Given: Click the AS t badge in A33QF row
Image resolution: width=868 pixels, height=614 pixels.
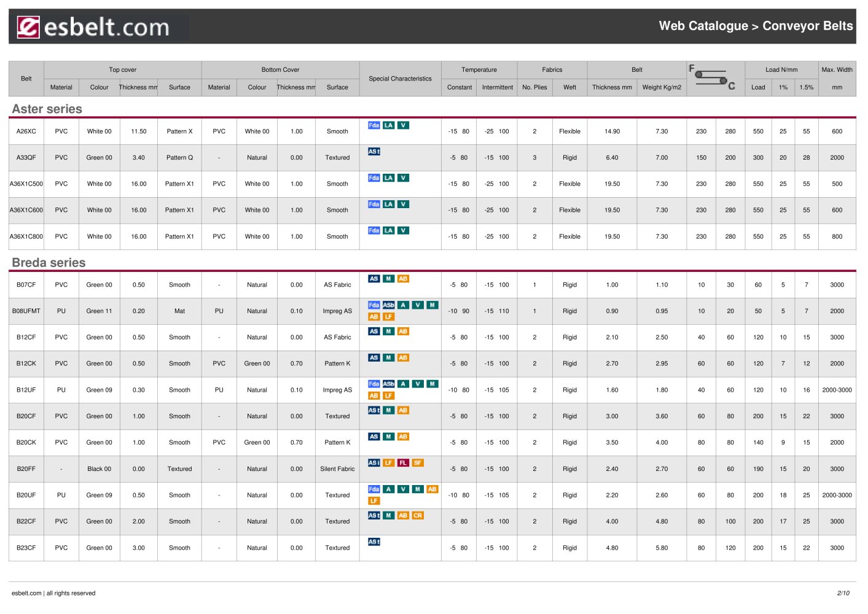Looking at the screenshot, I should coord(373,152).
